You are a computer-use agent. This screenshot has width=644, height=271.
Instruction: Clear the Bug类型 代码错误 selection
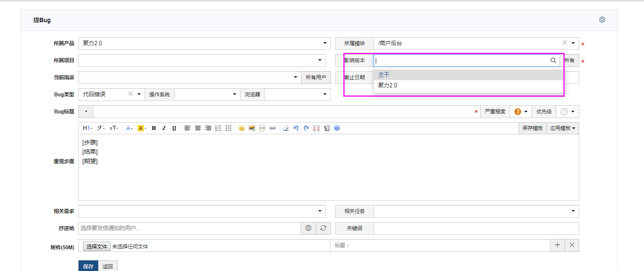131,94
